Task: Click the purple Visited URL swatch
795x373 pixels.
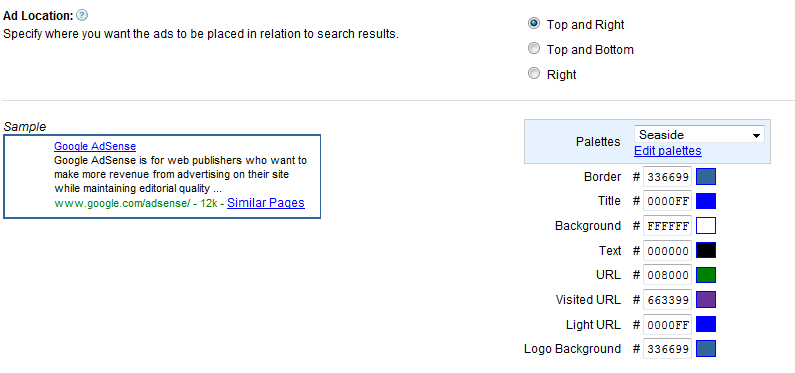Action: tap(706, 300)
